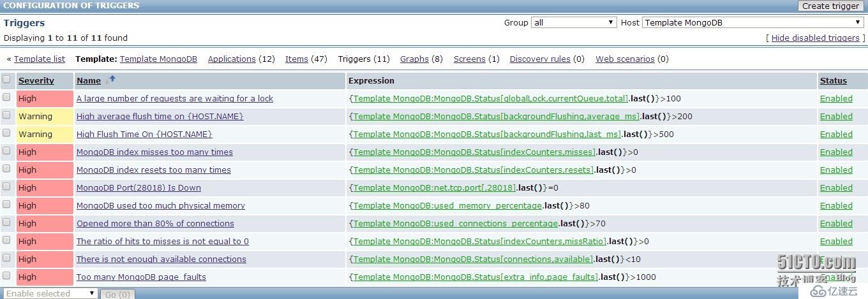Sort triggers by Status column header
This screenshot has height=299, width=868.
[834, 80]
